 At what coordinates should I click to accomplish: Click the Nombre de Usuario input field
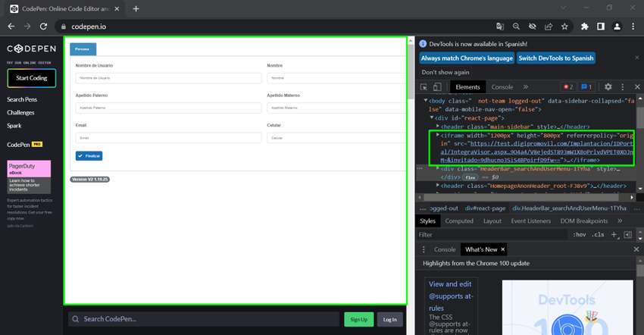[168, 78]
